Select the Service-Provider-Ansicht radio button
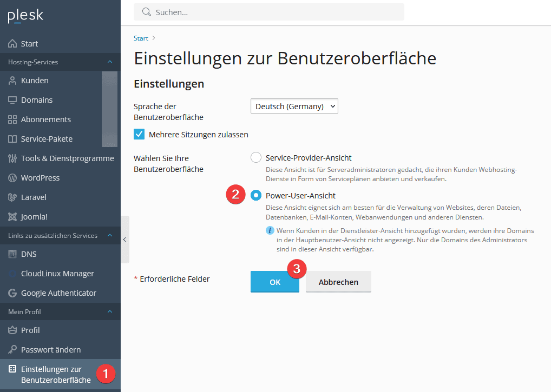Viewport: 551px width, 392px height. click(256, 158)
